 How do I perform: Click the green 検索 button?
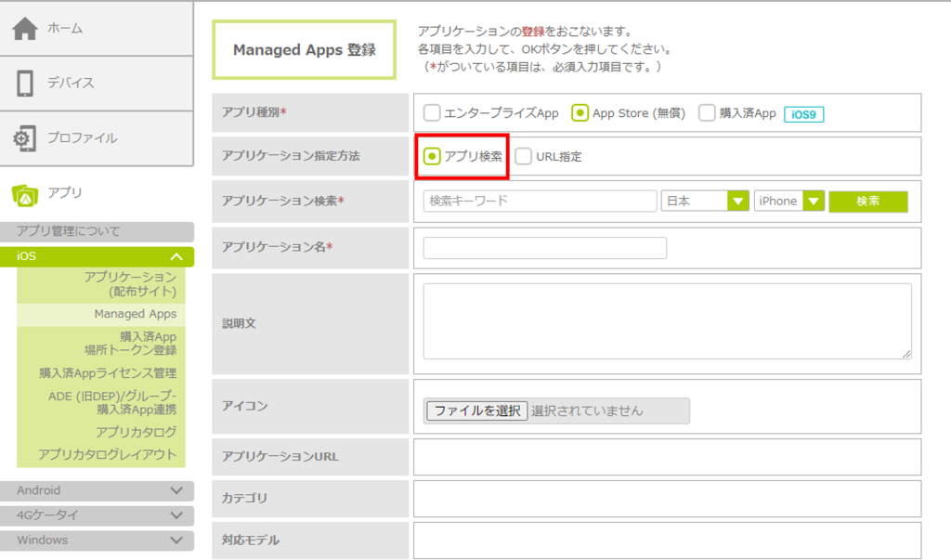[867, 202]
